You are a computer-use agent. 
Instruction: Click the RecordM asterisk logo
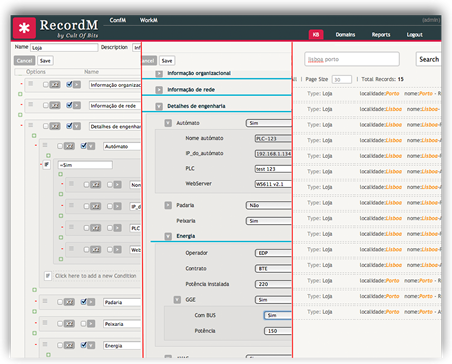click(x=24, y=28)
